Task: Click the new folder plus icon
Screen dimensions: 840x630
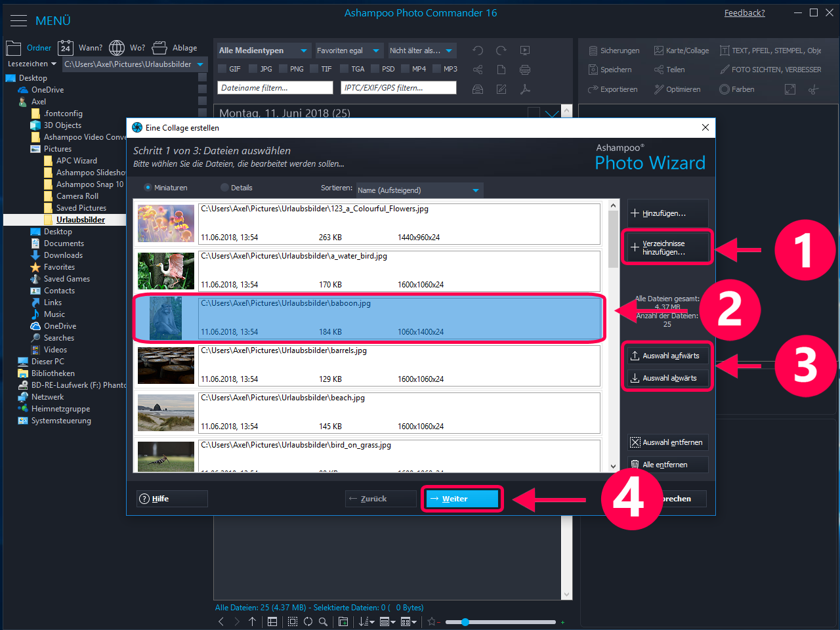Action: click(x=343, y=621)
